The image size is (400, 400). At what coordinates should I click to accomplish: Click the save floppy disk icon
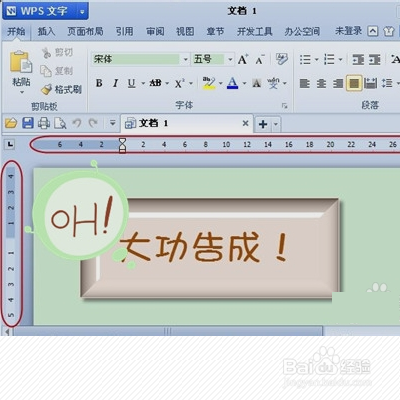pos(28,123)
